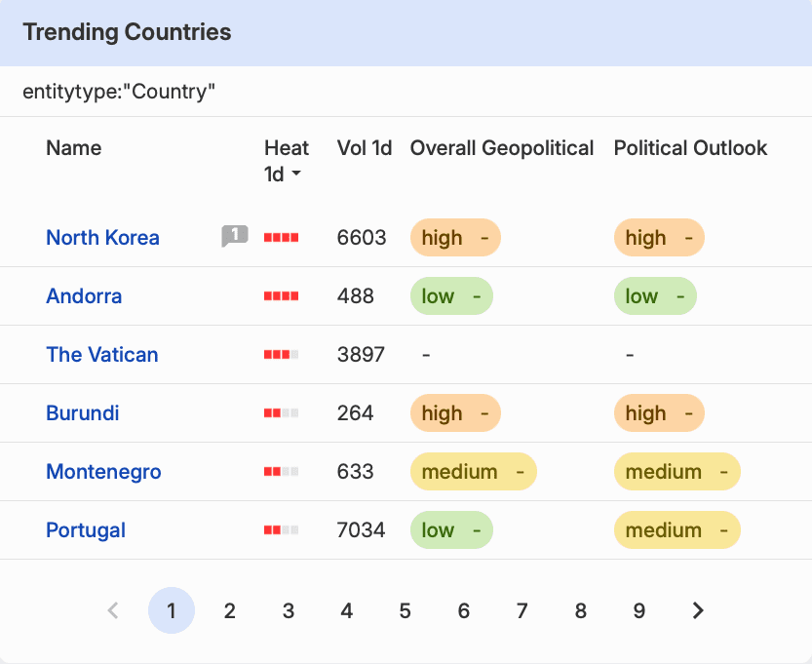This screenshot has height=664, width=812.
Task: Click the previous page left chevron
Action: point(113,610)
